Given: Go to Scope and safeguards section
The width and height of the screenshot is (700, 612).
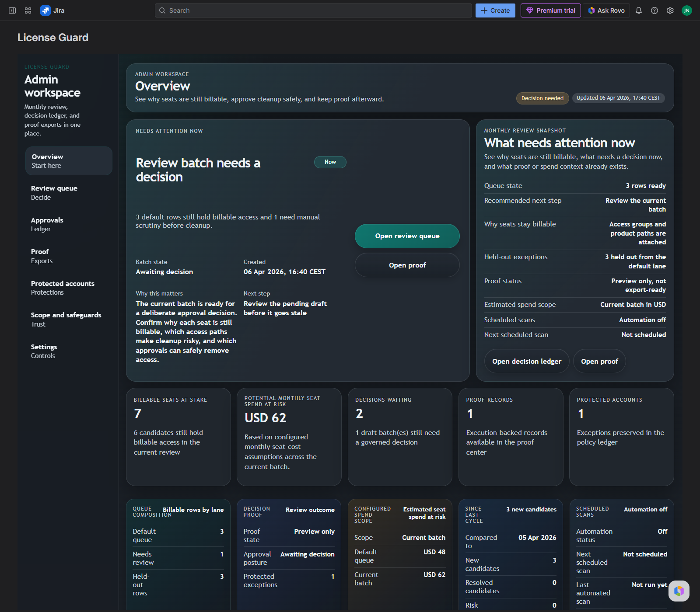Looking at the screenshot, I should tap(66, 319).
